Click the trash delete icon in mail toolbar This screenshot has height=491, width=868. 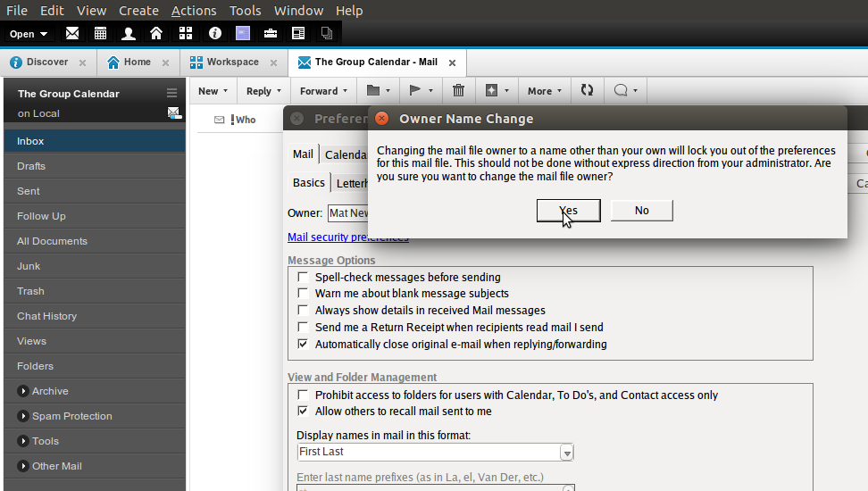[458, 90]
